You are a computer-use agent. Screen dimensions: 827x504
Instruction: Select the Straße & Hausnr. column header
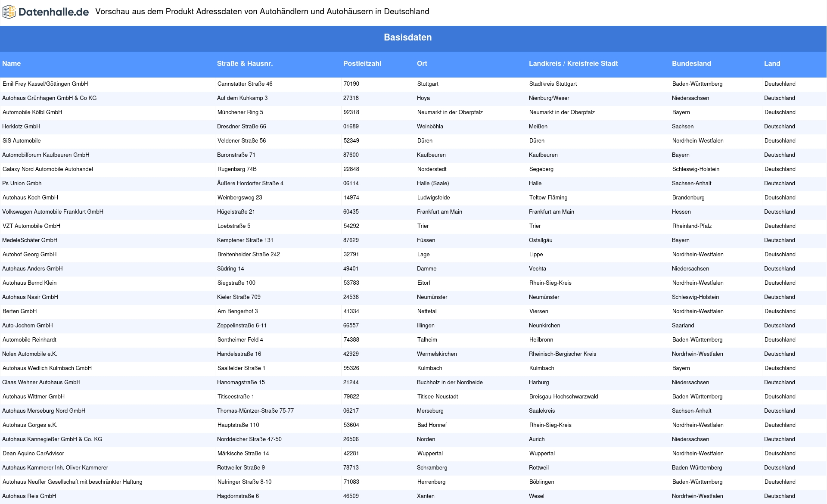click(245, 63)
